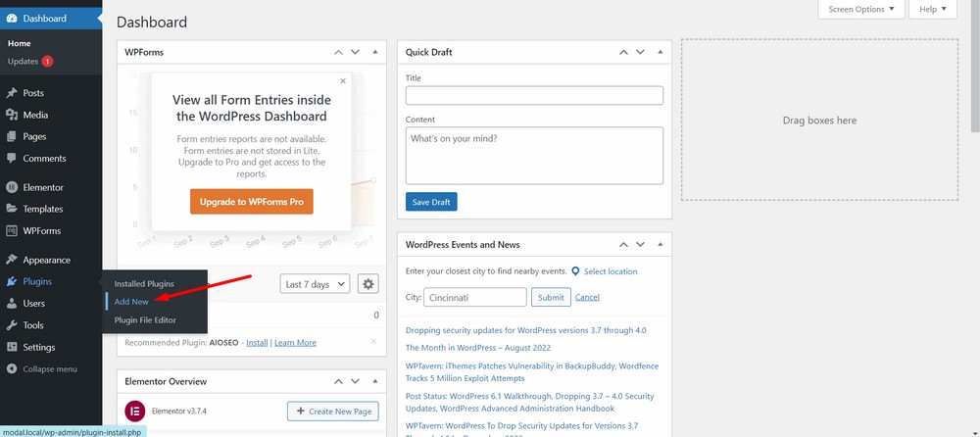This screenshot has width=980, height=437.
Task: Install the recommended AIOSEO plugin
Action: click(x=257, y=343)
